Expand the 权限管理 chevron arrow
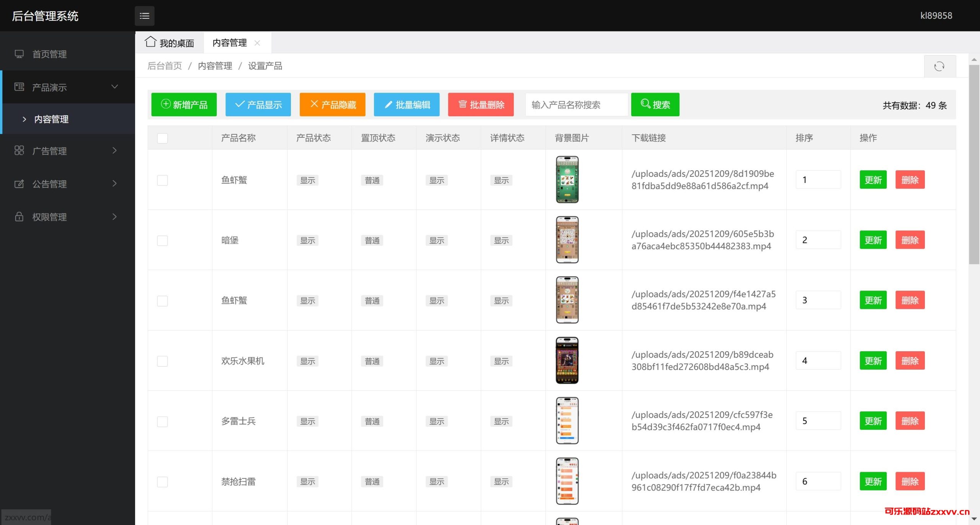Viewport: 980px width, 525px height. pos(114,217)
